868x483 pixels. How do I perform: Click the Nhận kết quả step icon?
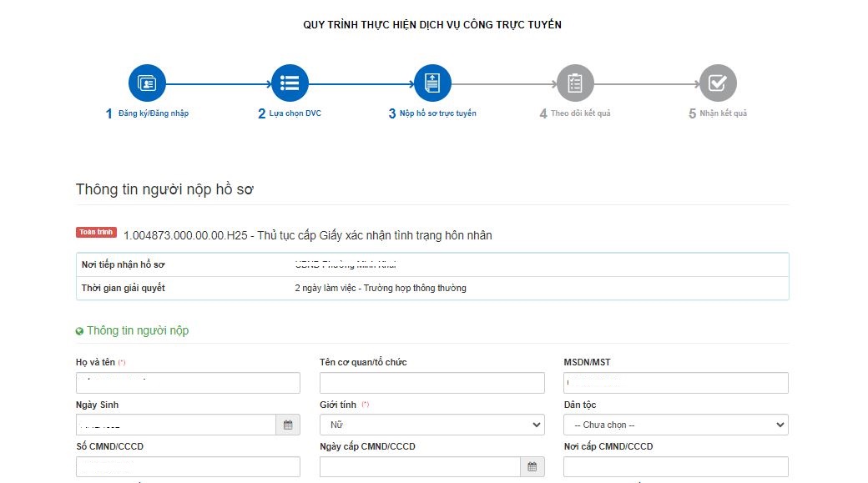pos(717,83)
